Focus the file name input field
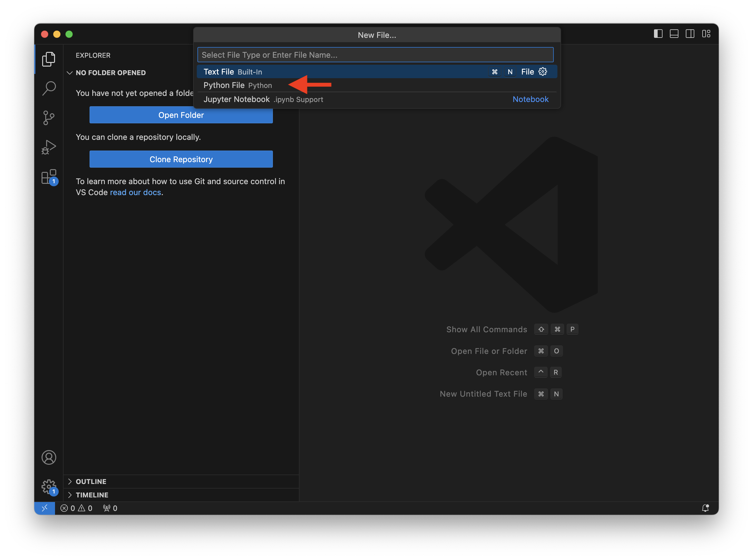This screenshot has width=753, height=560. 375,55
